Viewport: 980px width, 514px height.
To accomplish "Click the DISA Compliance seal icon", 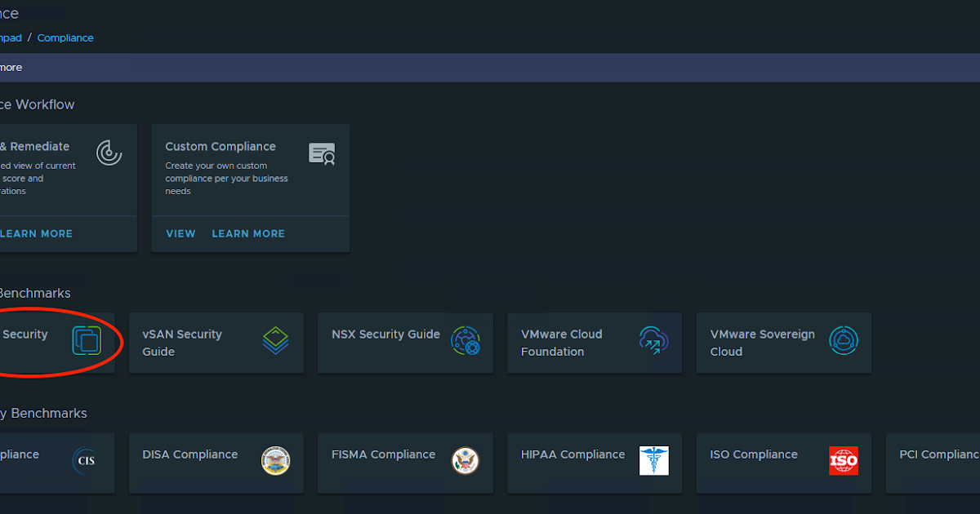I will click(276, 461).
